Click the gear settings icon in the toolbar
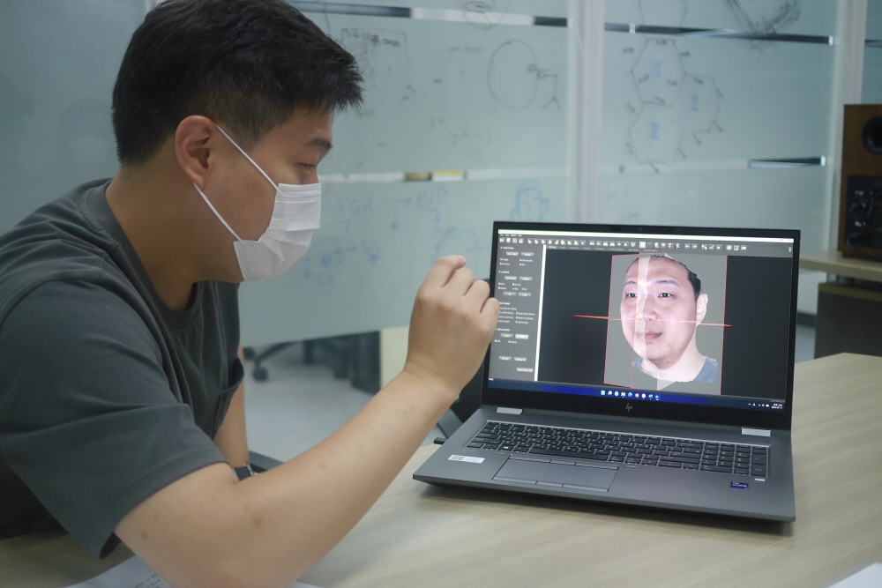The width and height of the screenshot is (882, 588). pyautogui.click(x=632, y=242)
